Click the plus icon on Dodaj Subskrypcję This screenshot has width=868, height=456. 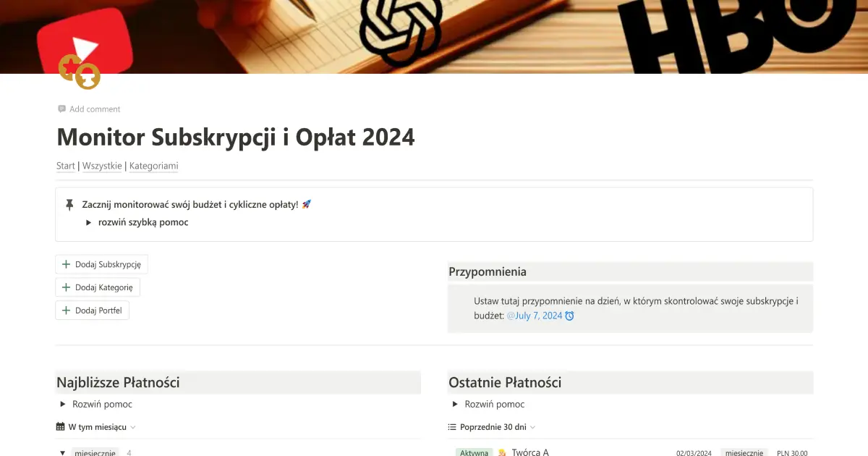pos(65,264)
